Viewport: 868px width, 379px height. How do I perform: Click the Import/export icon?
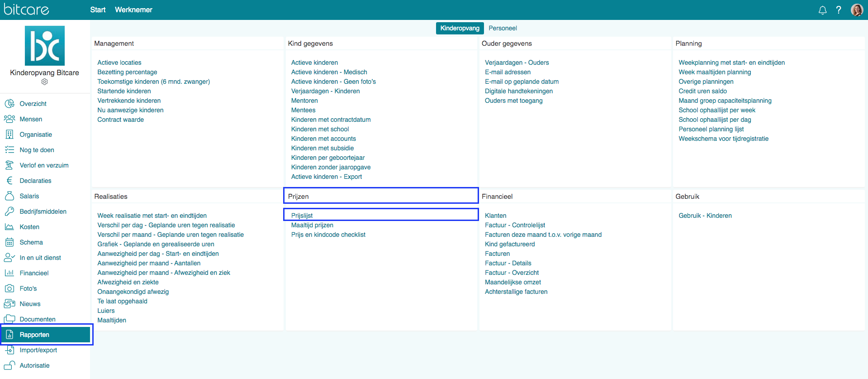9,350
